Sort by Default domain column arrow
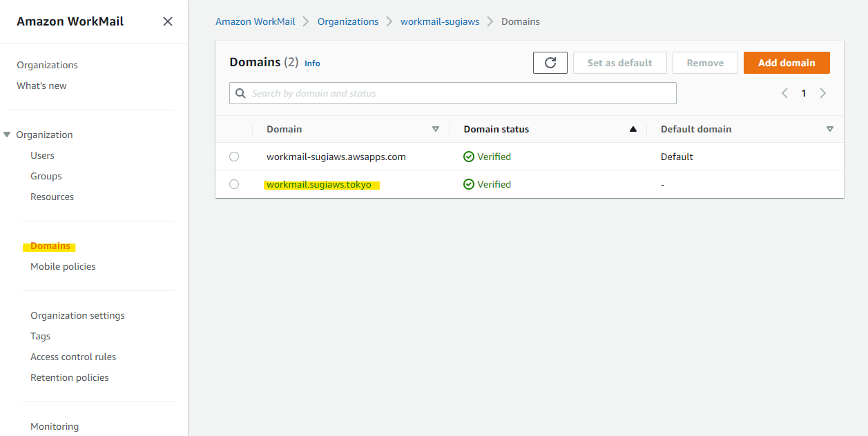The height and width of the screenshot is (436, 868). click(830, 129)
